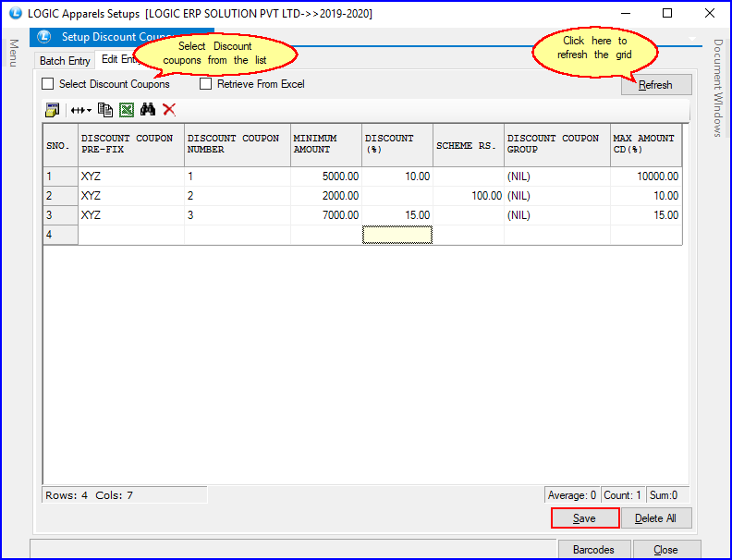Click the 2000.00 minimum amount cell
The height and width of the screenshot is (560, 732).
click(x=326, y=196)
